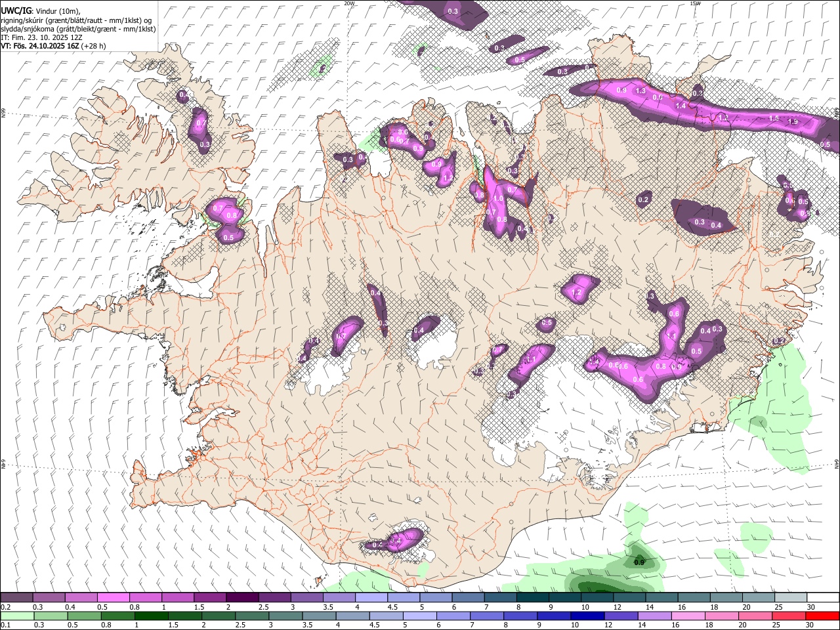The width and height of the screenshot is (840, 630).
Task: Click the 'Vindur (10m)' label in the header
Action: [x=56, y=10]
